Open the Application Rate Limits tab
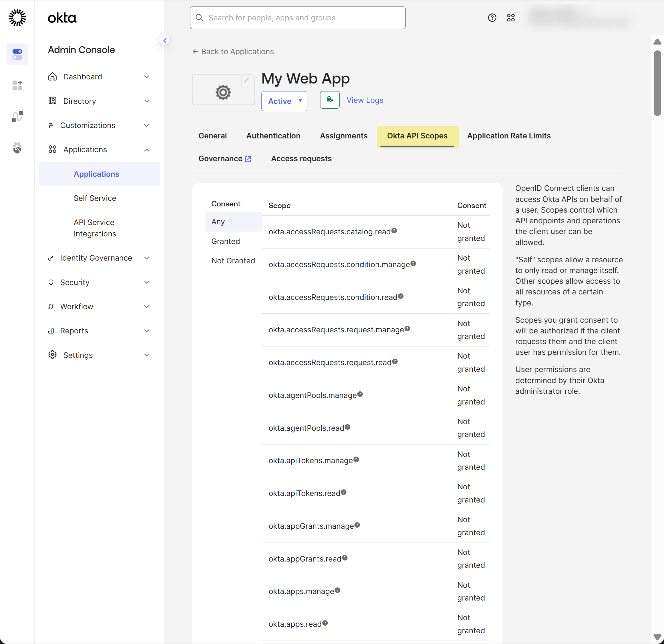The image size is (664, 644). tap(508, 136)
